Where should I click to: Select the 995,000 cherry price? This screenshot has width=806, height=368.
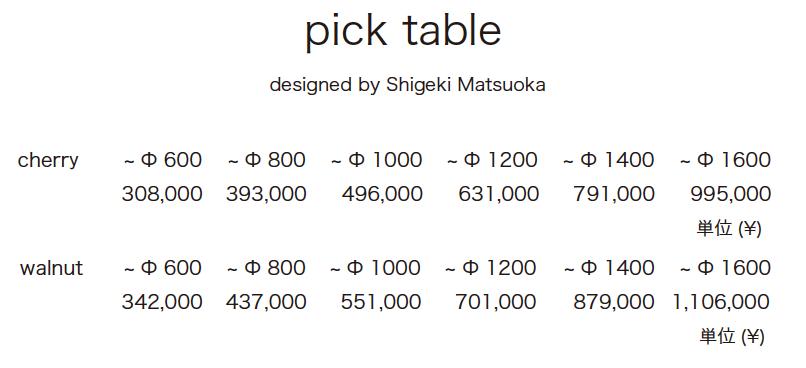pyautogui.click(x=730, y=194)
